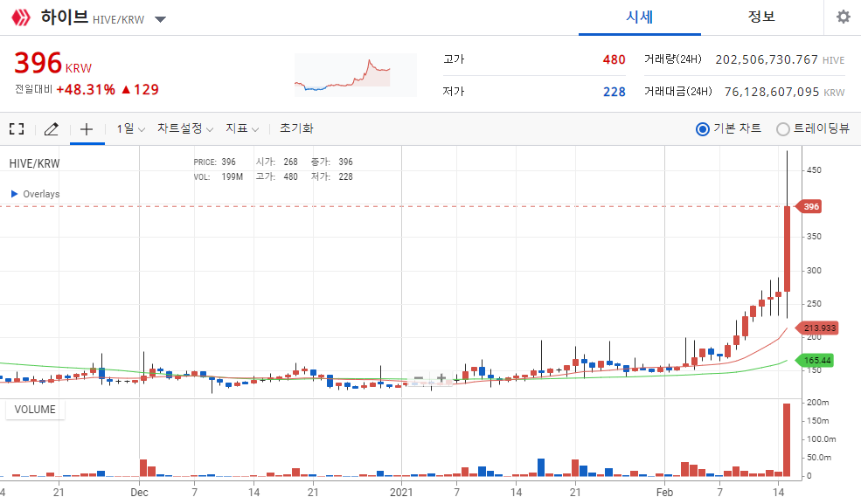
Task: Switch to the 정보 tab
Action: pyautogui.click(x=761, y=17)
